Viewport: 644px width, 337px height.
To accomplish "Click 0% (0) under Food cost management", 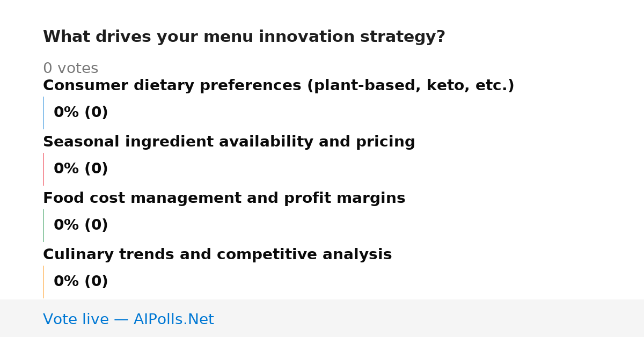I will pyautogui.click(x=81, y=225).
